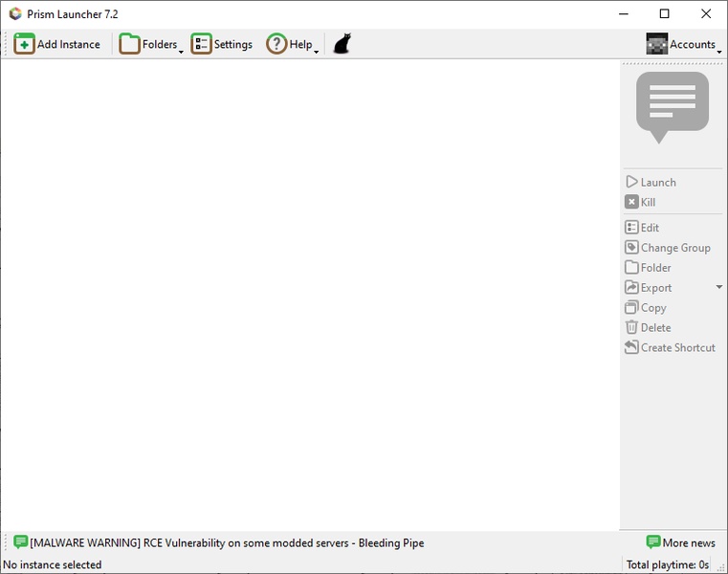Image resolution: width=728 pixels, height=574 pixels.
Task: Click Copy in the instance sidebar
Action: 646,307
